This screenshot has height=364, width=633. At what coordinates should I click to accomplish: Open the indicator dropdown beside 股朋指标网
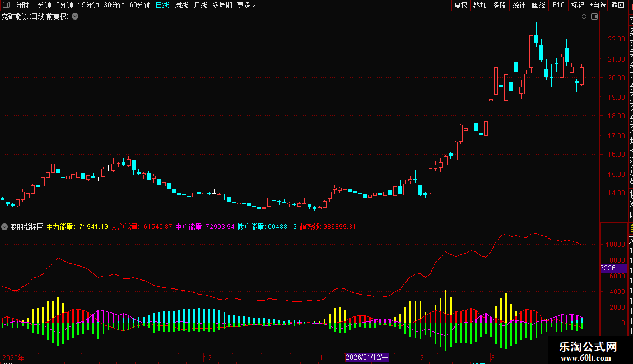pos(4,227)
